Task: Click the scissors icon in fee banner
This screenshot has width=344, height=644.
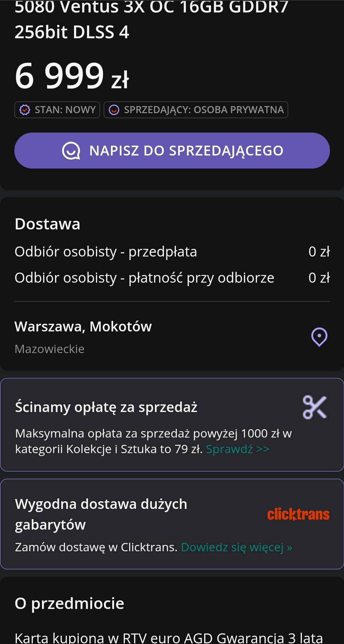Action: pos(315,407)
